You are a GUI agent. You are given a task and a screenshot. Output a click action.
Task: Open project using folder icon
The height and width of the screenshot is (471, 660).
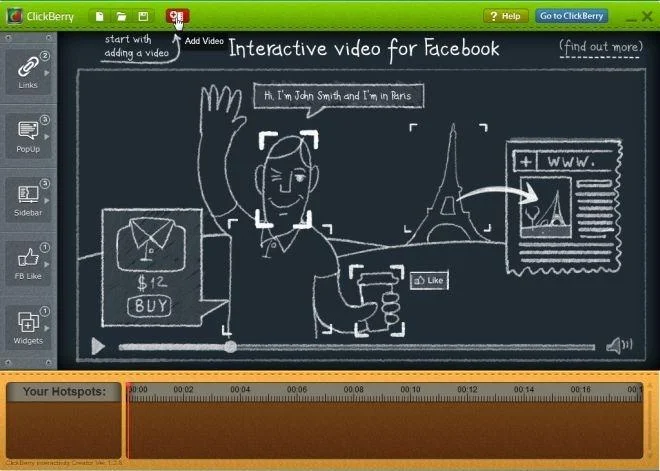121,16
